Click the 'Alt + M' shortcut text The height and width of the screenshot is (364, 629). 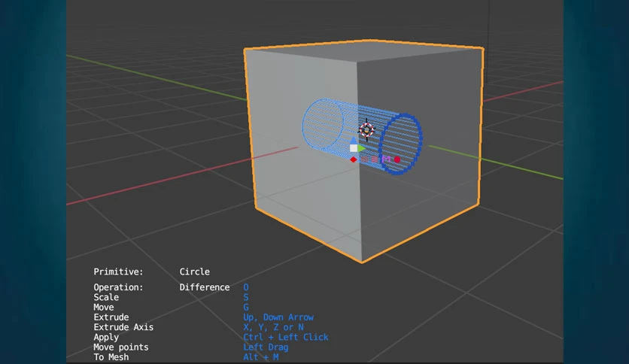pyautogui.click(x=261, y=357)
